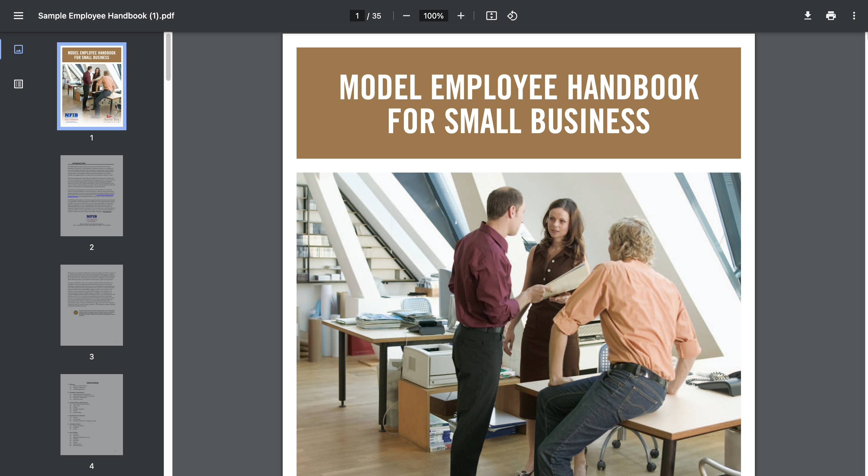Select the heading 'MODEL EMPLOYEE HANDBOOK' on the page
Image resolution: width=868 pixels, height=476 pixels.
(519, 87)
